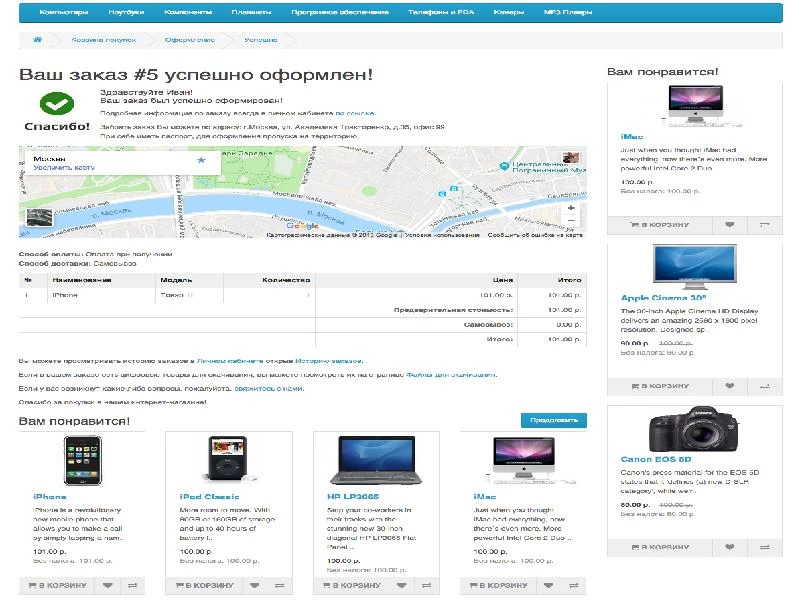Open the HP LP3065 title link
The height and width of the screenshot is (600, 800).
point(353,496)
